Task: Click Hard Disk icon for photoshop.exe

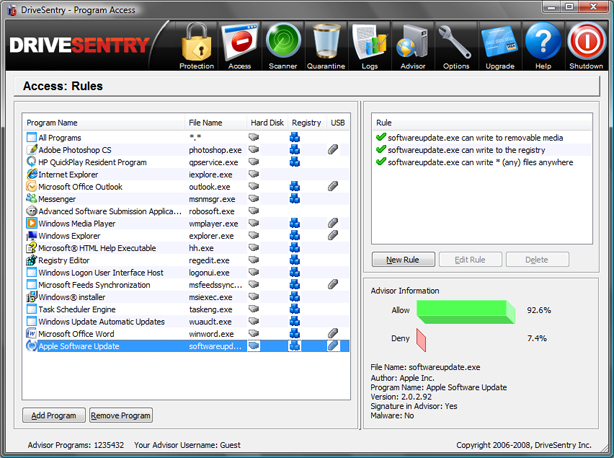Action: (254, 150)
